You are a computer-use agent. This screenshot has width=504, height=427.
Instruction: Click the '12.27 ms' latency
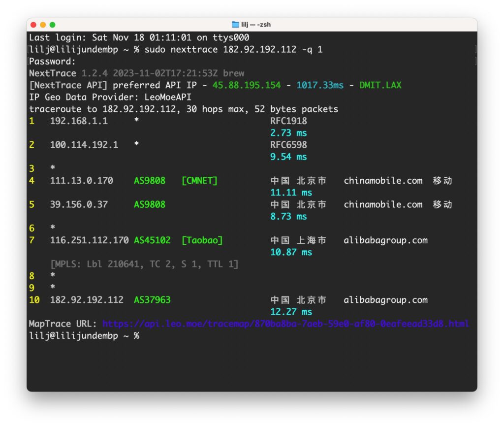[x=291, y=311]
